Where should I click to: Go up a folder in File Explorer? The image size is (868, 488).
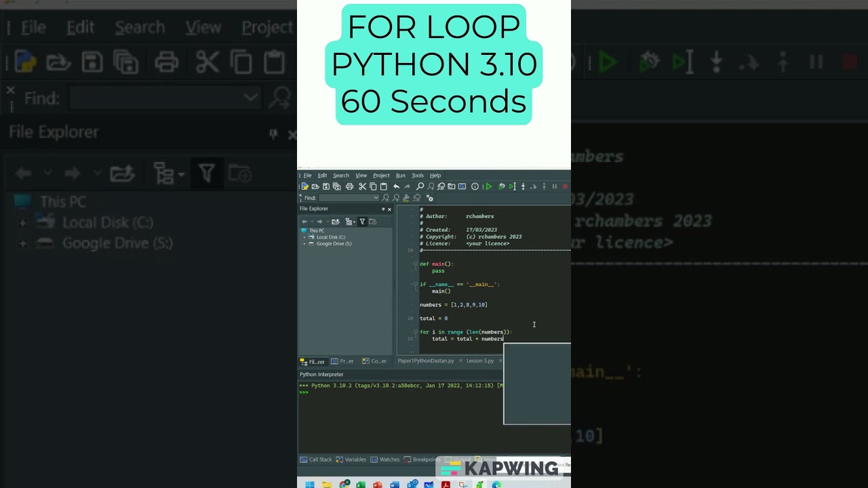pyautogui.click(x=336, y=222)
